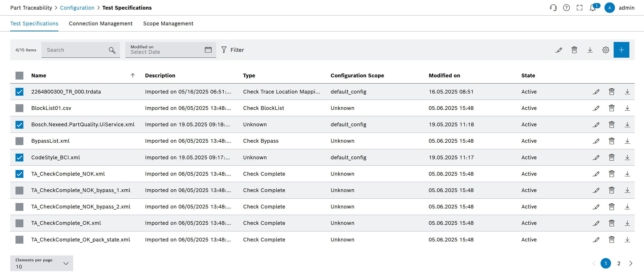644x274 pixels.
Task: Check the BypassList.xml checkbox
Action: coord(19,141)
